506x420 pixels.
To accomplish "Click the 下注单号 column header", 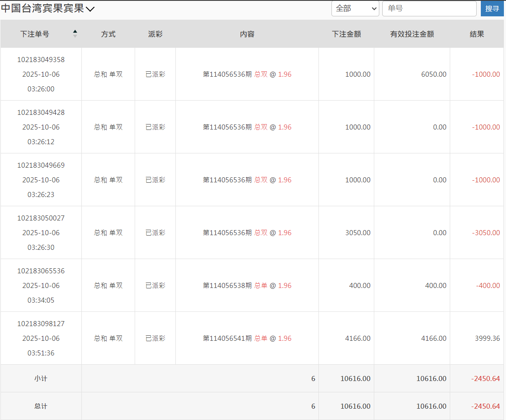I will point(35,34).
